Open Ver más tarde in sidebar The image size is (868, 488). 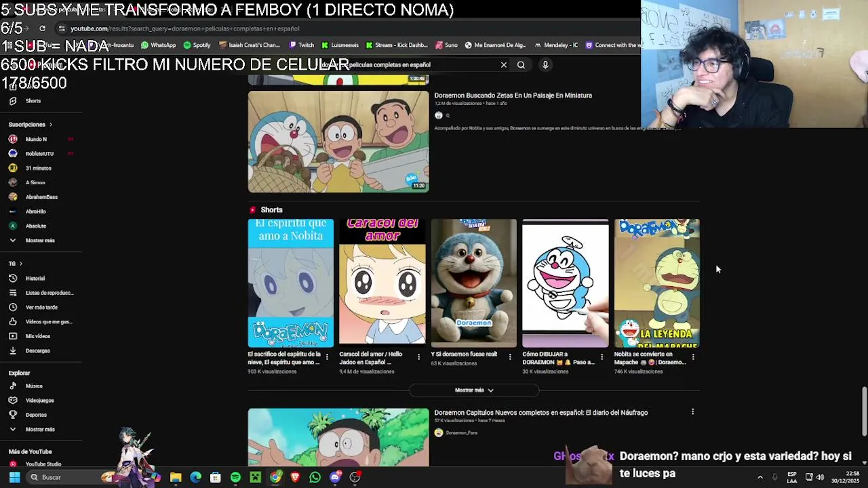pos(41,307)
